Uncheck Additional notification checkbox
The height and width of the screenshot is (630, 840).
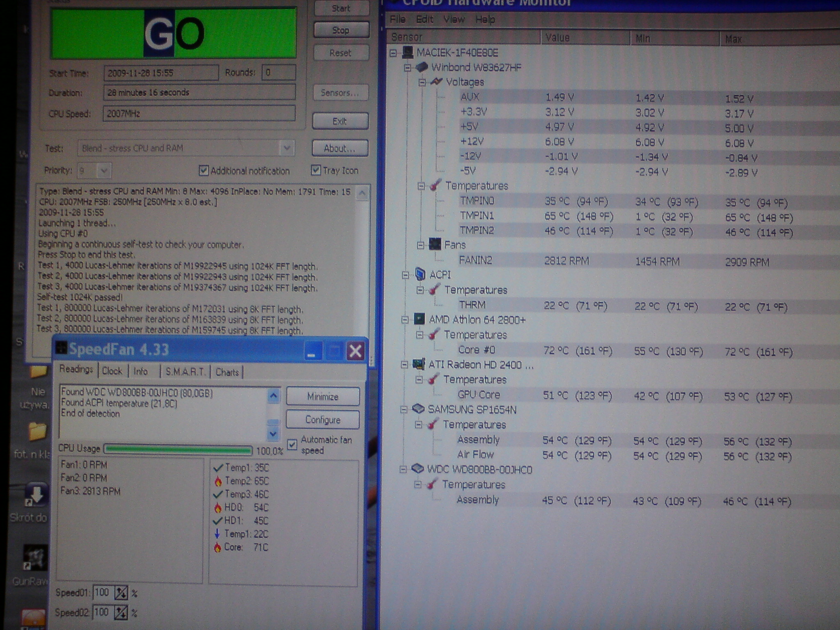[203, 170]
